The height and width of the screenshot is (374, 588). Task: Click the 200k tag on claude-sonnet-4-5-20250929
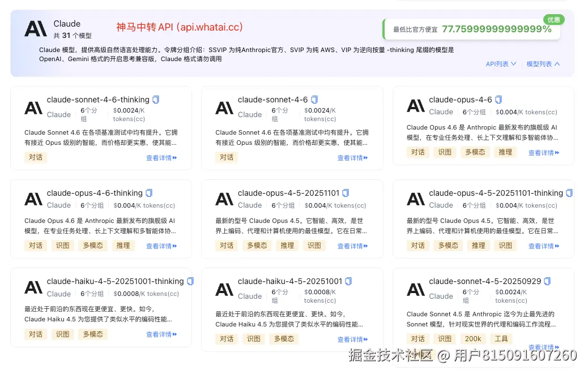pos(473,339)
